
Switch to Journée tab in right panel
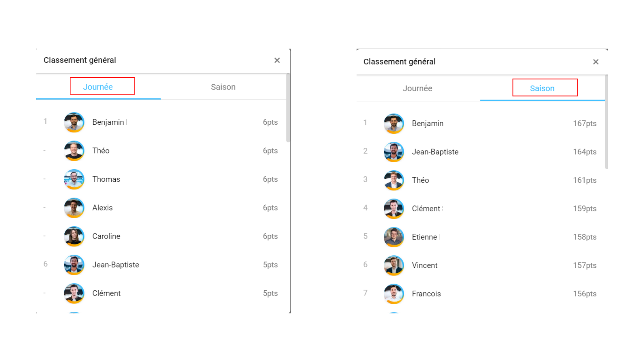(x=417, y=88)
